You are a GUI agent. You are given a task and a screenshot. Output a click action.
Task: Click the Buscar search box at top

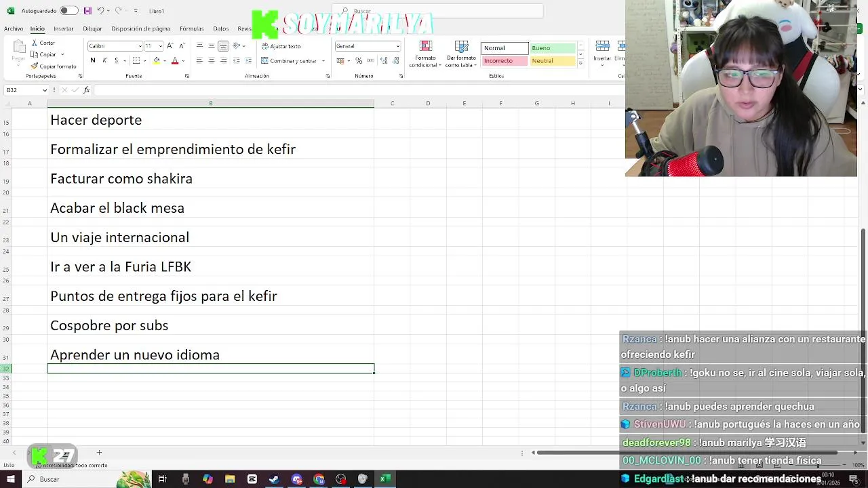coord(438,11)
